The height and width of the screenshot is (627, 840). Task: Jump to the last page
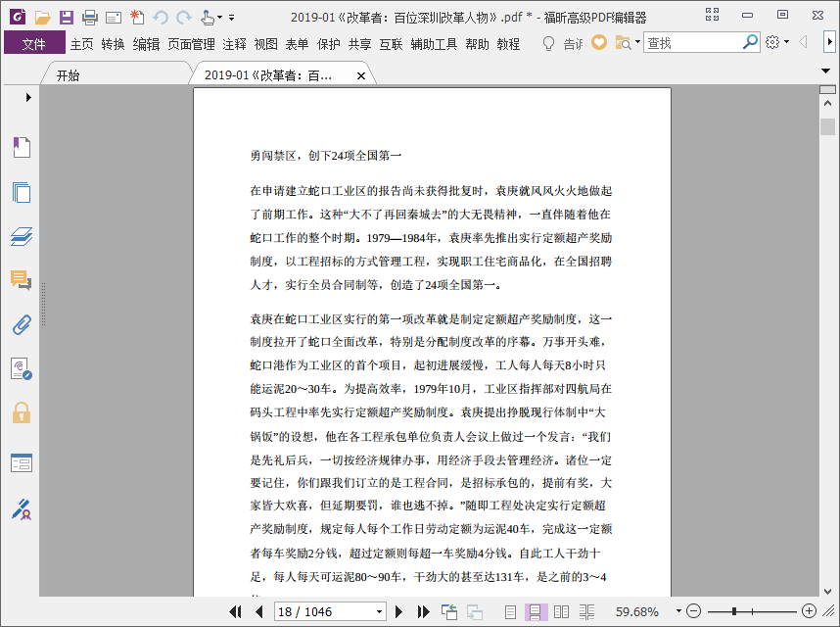coord(423,611)
